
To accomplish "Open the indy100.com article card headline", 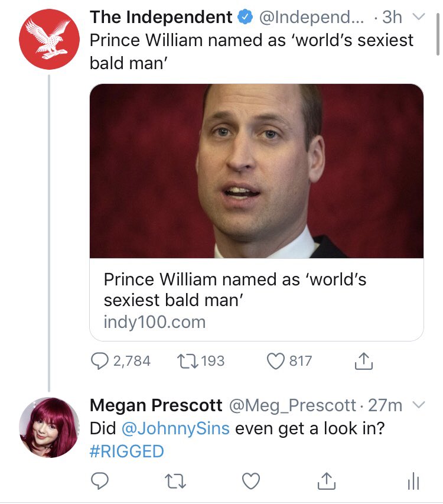I will [x=235, y=290].
